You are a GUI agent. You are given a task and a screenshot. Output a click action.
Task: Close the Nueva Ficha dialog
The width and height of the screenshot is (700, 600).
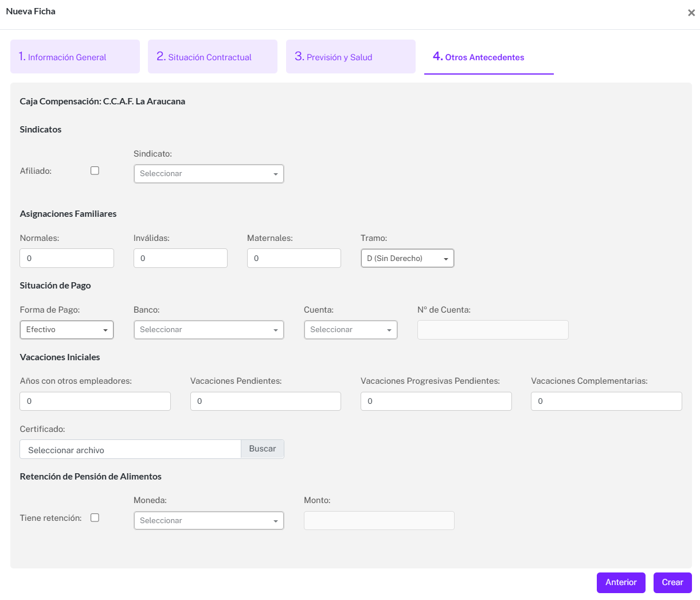pyautogui.click(x=691, y=13)
